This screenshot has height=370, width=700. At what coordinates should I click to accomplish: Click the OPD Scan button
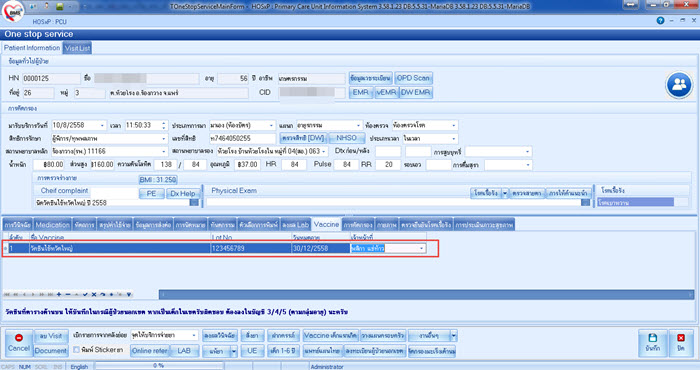click(413, 78)
